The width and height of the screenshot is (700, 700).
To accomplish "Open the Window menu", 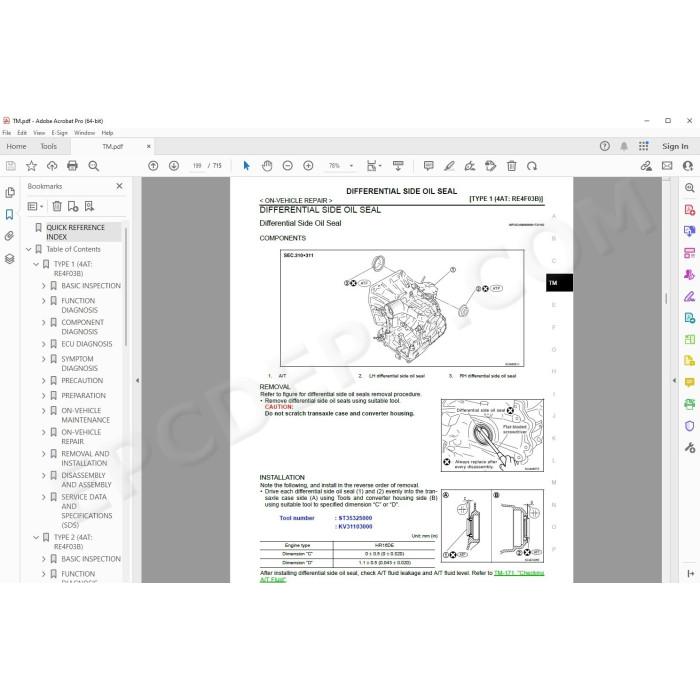I will pos(84,133).
